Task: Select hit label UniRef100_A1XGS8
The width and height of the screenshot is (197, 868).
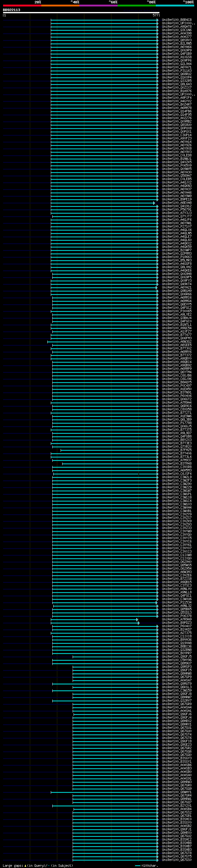Action: click(x=177, y=57)
